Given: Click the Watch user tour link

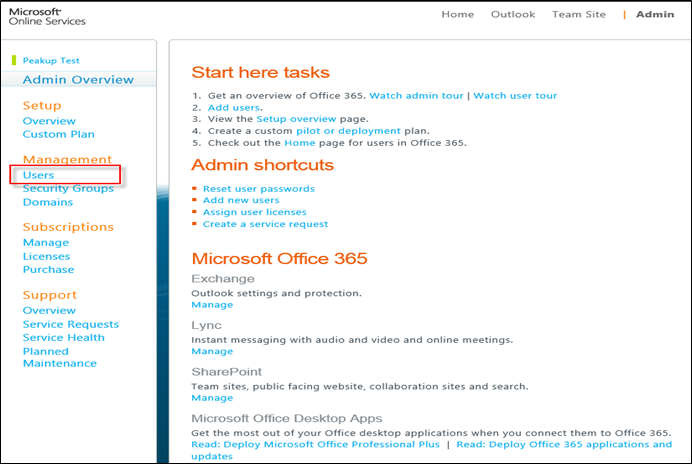Looking at the screenshot, I should click(515, 96).
